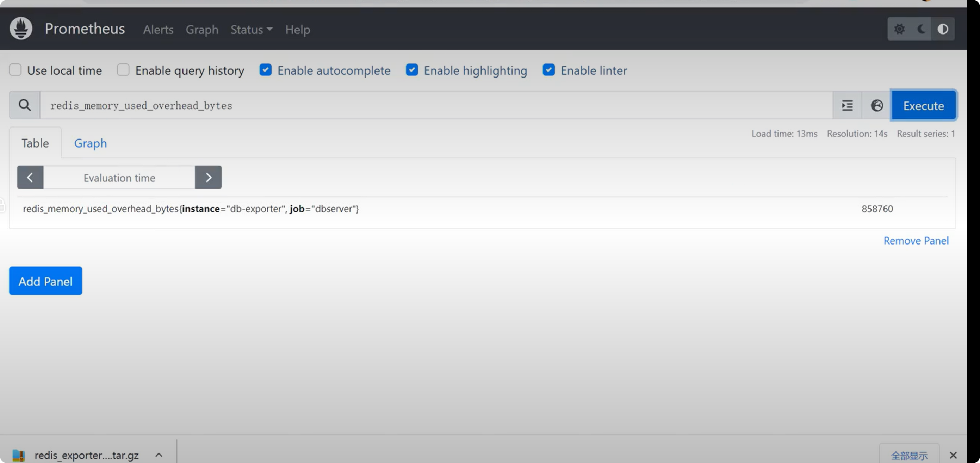The width and height of the screenshot is (980, 463).
Task: Open metrics explorer globe icon
Action: (x=877, y=105)
